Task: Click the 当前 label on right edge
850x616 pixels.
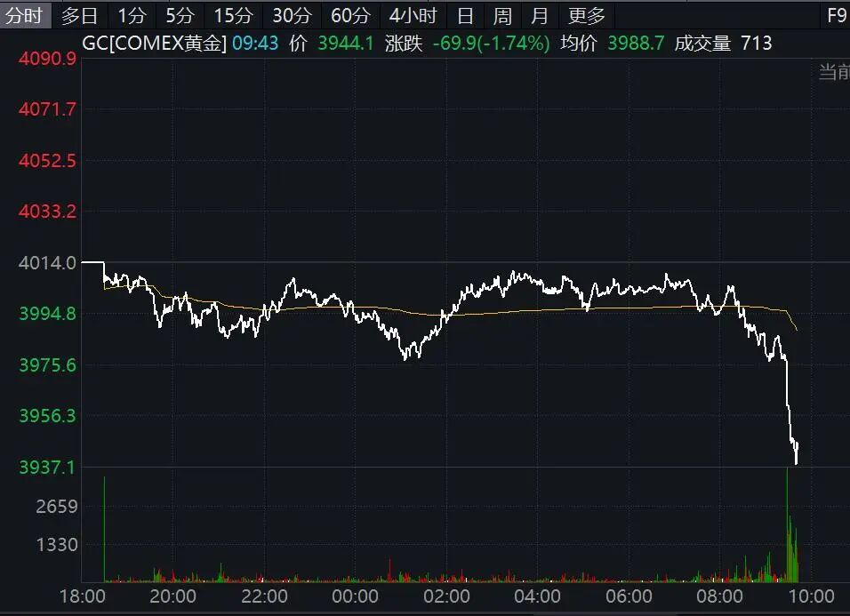Action: point(833,72)
